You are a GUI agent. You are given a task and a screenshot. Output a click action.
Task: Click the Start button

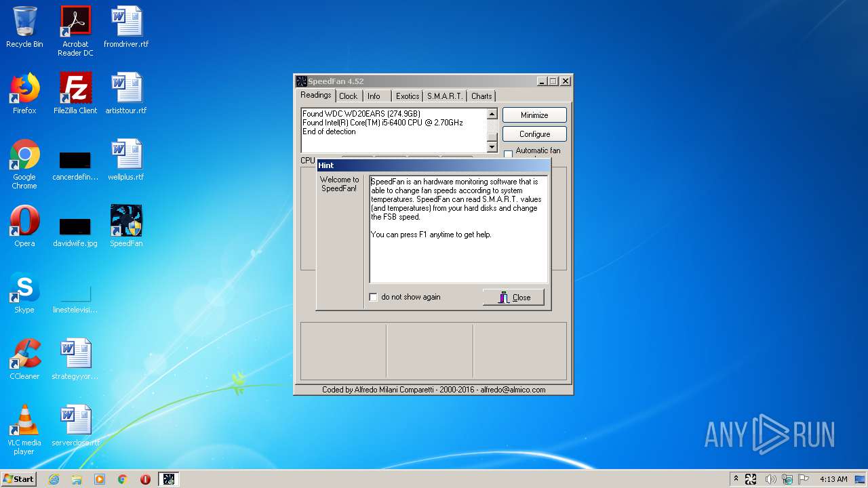tap(19, 479)
